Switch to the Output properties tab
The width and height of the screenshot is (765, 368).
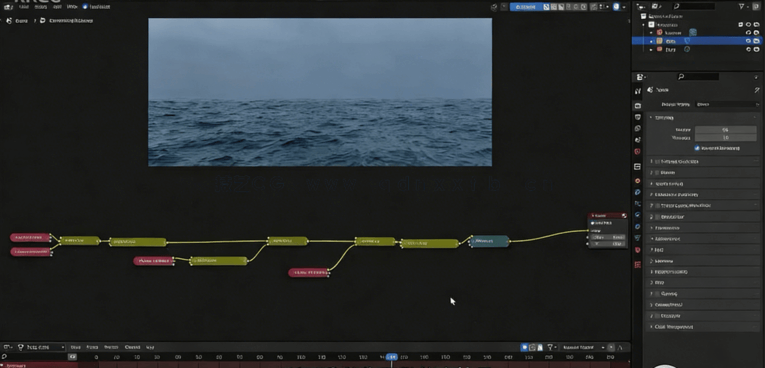pyautogui.click(x=638, y=117)
